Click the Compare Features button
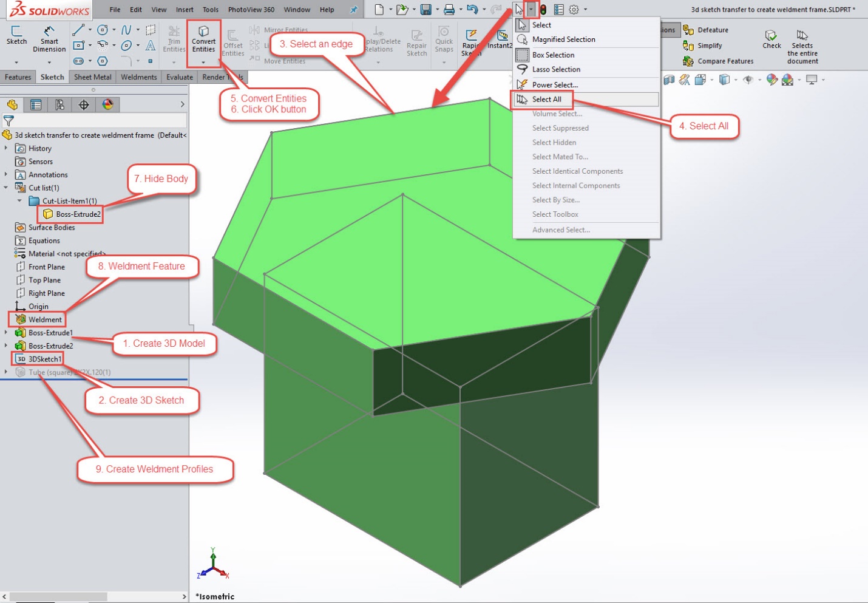Viewport: 868px width, 603px height. [725, 61]
